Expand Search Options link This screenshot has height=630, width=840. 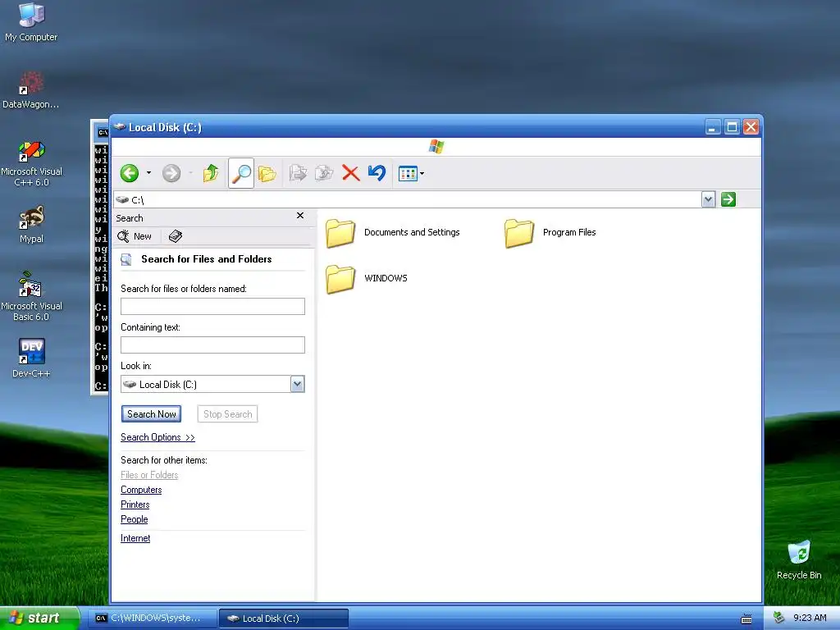click(x=157, y=437)
